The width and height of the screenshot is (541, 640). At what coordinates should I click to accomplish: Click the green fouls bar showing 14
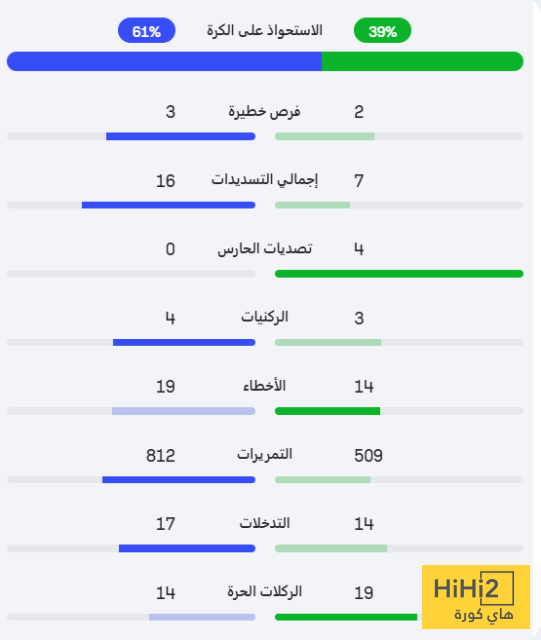327,411
